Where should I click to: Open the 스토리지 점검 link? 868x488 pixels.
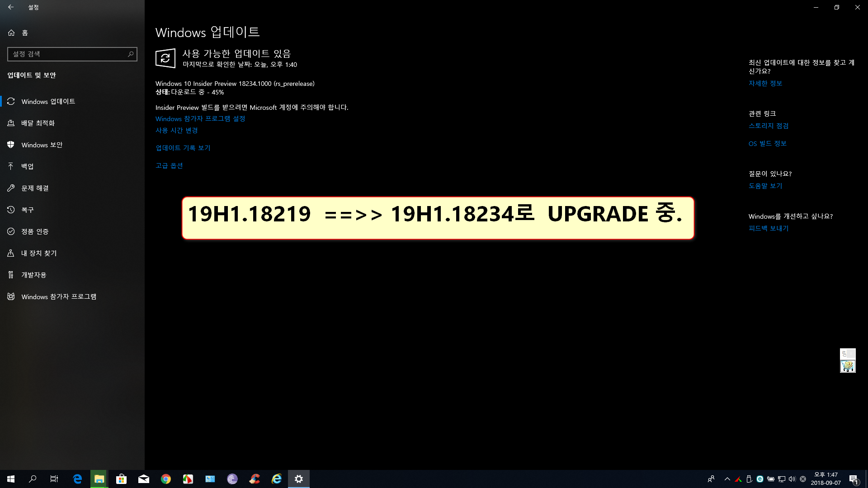pos(769,126)
